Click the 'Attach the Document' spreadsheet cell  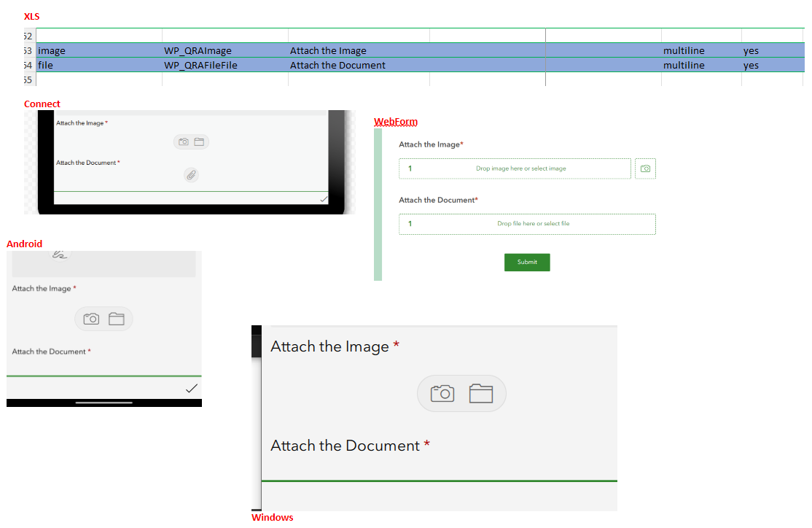(x=359, y=65)
